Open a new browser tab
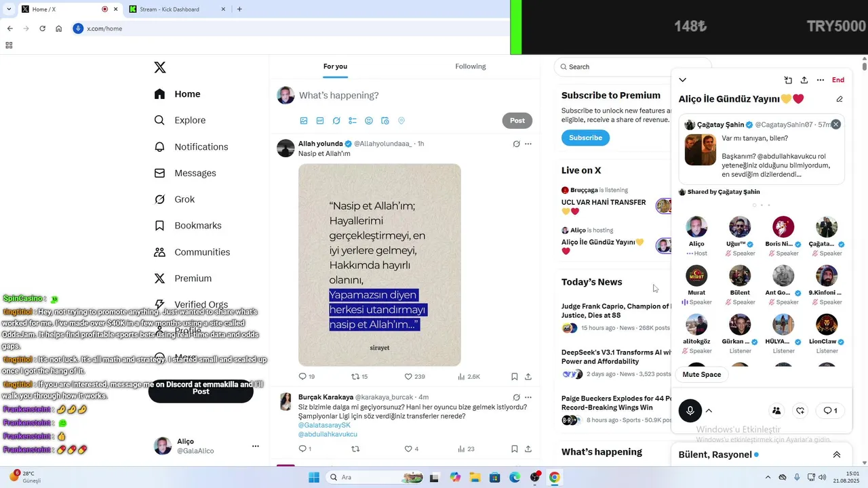Viewport: 868px width, 488px height. pos(239,9)
